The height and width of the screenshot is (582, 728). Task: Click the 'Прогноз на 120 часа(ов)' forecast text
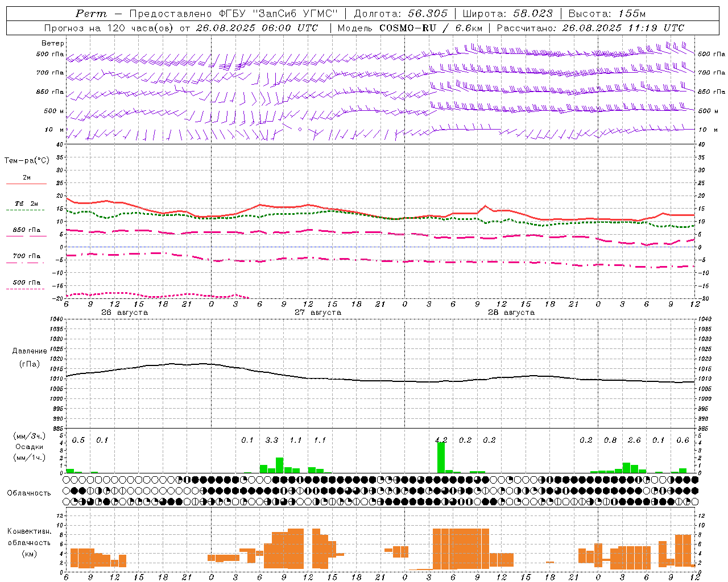coord(110,28)
